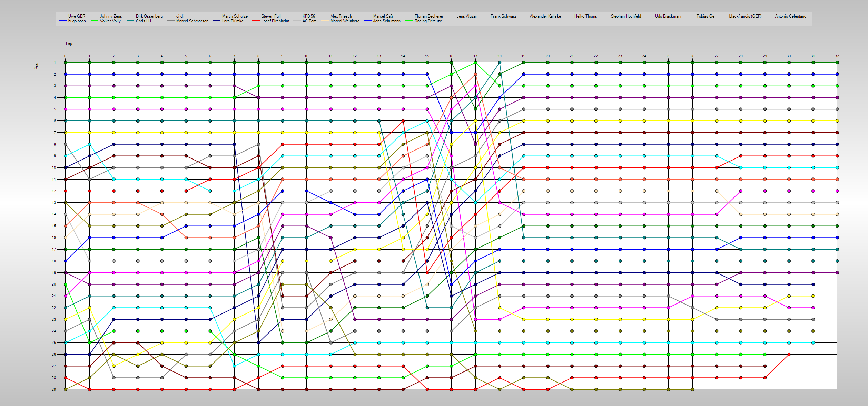
Task: Click position 12 on the Pos axis
Action: tap(54, 191)
